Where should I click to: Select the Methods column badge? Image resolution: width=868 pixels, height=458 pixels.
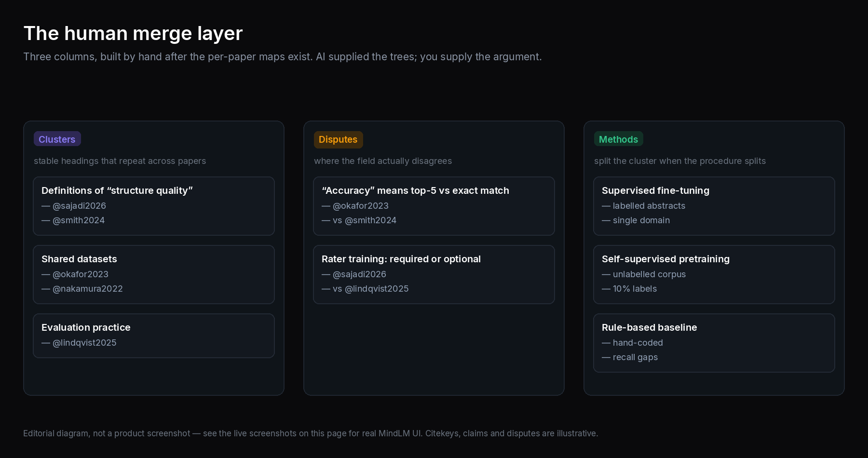click(x=618, y=139)
